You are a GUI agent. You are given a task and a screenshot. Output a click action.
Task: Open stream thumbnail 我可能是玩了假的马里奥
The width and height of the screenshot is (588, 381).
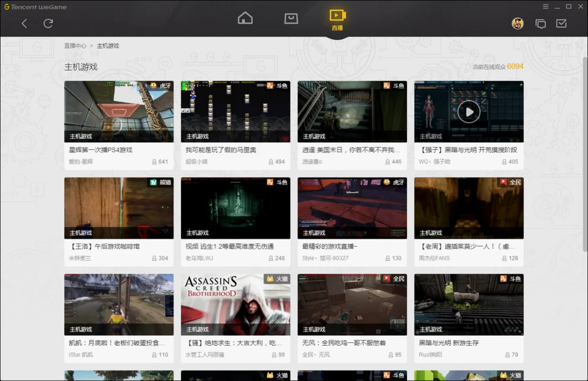(236, 111)
